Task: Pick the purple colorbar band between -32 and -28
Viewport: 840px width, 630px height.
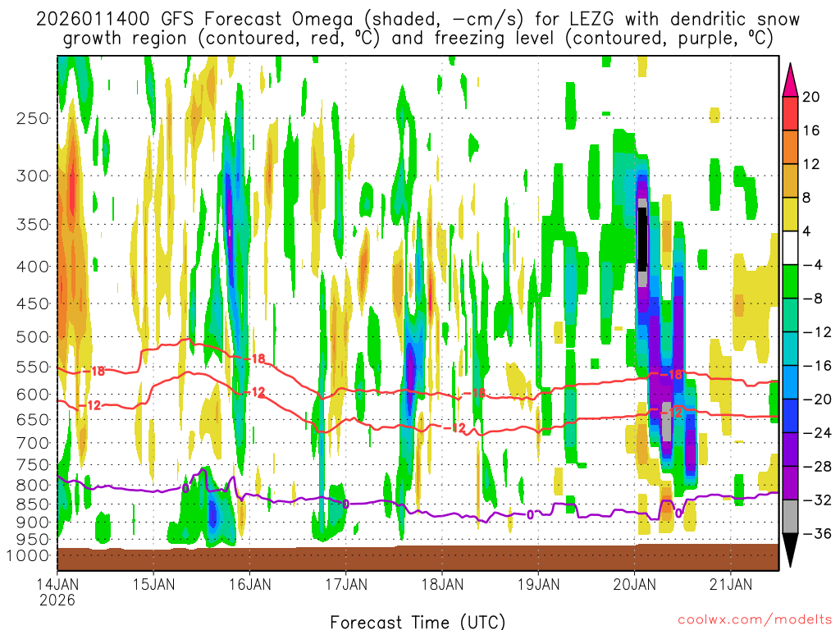Action: 791,483
